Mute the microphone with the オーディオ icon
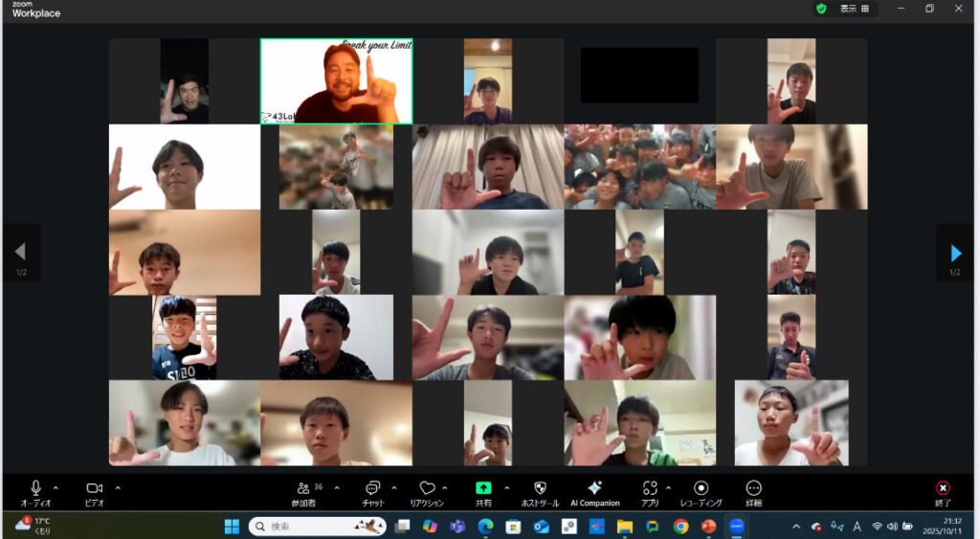This screenshot has width=980, height=539. 35,488
